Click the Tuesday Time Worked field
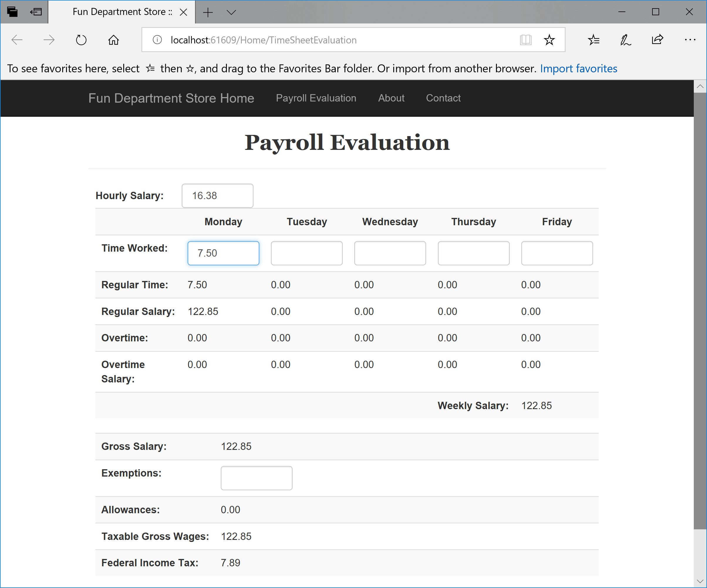 pos(307,253)
